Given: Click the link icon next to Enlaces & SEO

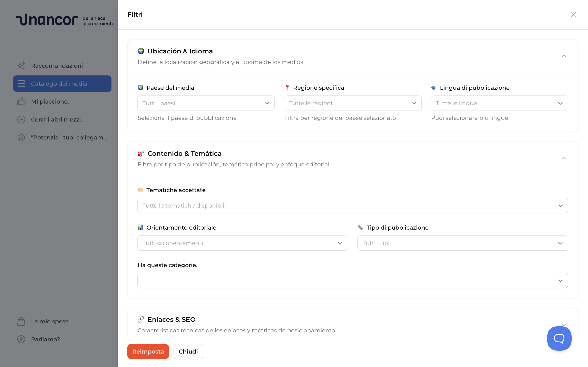Looking at the screenshot, I should pyautogui.click(x=141, y=319).
